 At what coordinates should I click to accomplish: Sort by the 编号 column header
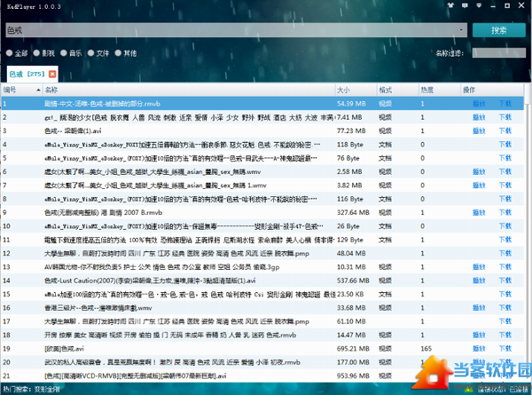click(21, 90)
